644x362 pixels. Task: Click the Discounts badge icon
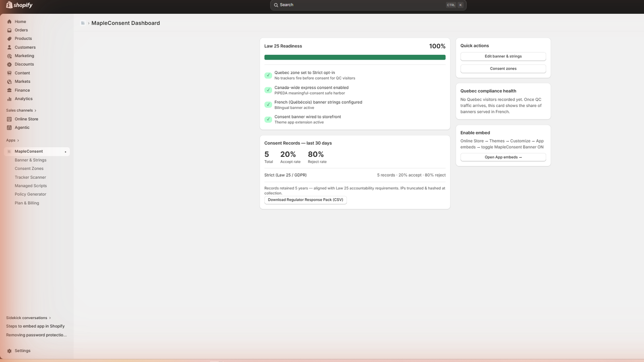(x=9, y=64)
